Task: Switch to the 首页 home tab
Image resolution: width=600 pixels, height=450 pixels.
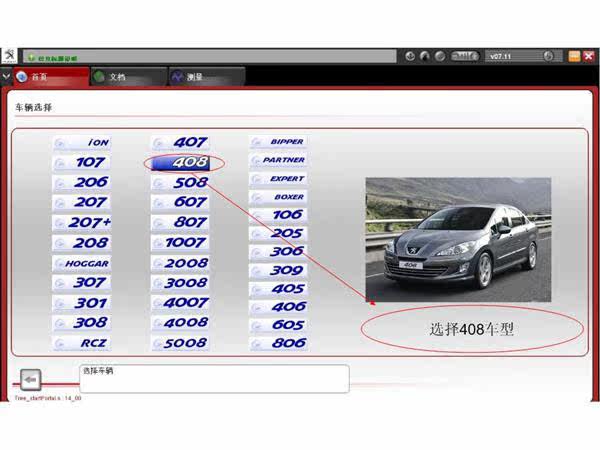Action: point(51,77)
